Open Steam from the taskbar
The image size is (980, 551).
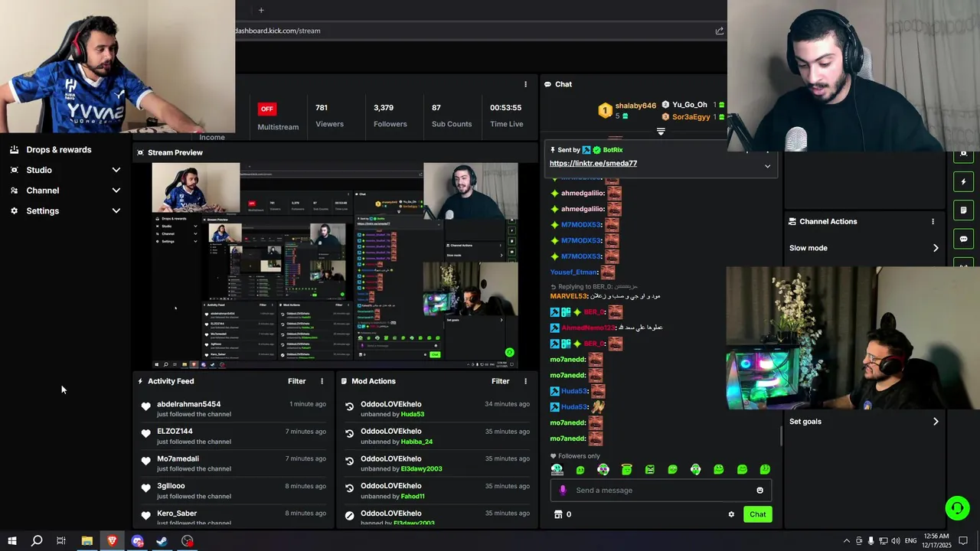(x=162, y=541)
